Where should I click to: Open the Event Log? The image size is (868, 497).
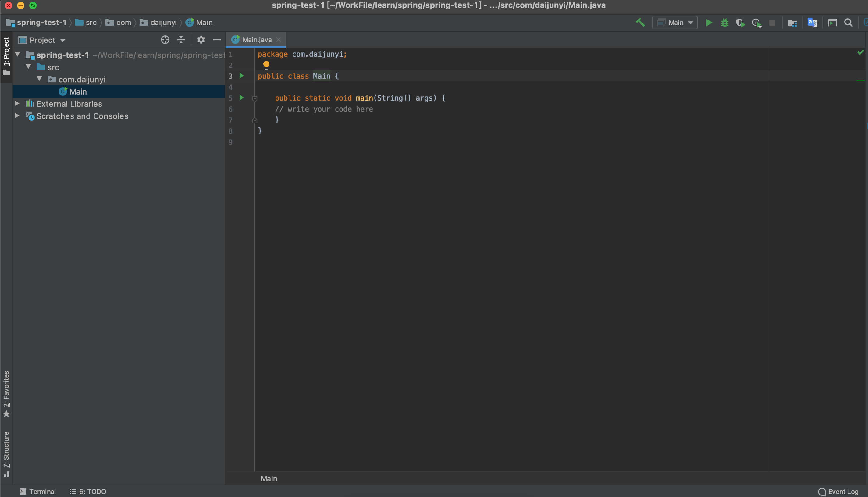[838, 491]
